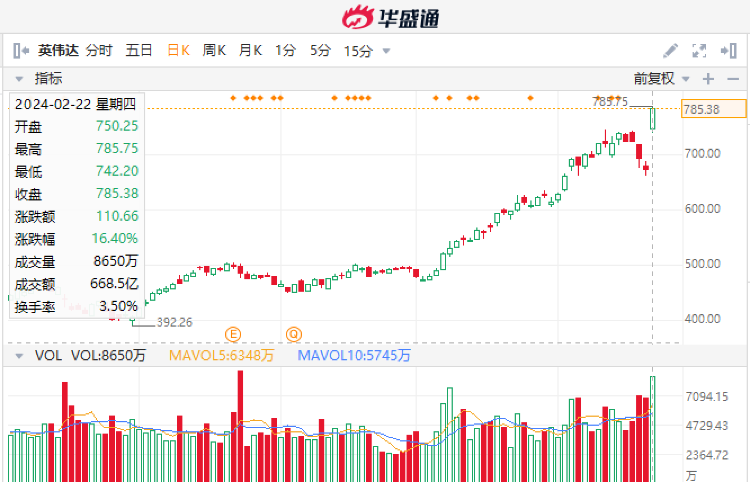The image size is (750, 482).
Task: Click the VOL:8650万 volume label
Action: (108, 355)
